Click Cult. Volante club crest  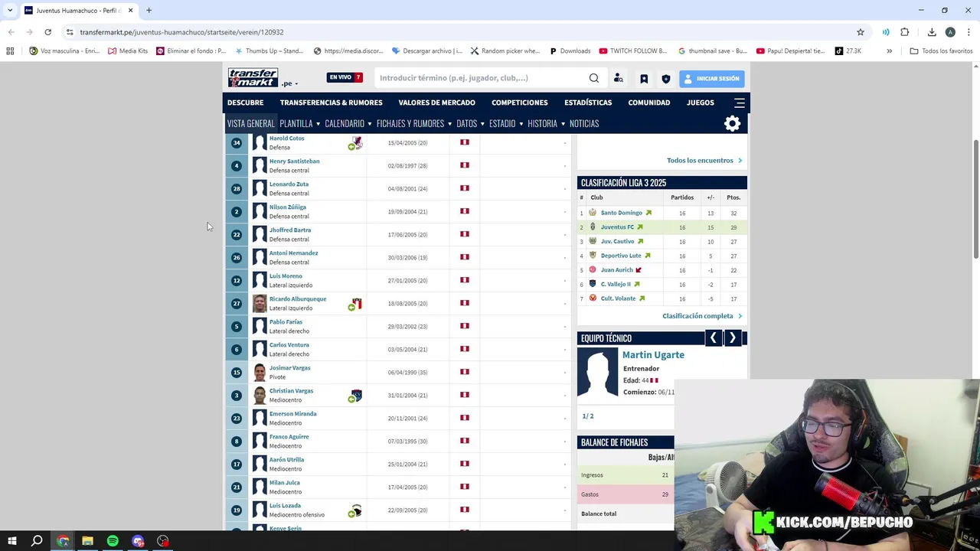point(593,298)
